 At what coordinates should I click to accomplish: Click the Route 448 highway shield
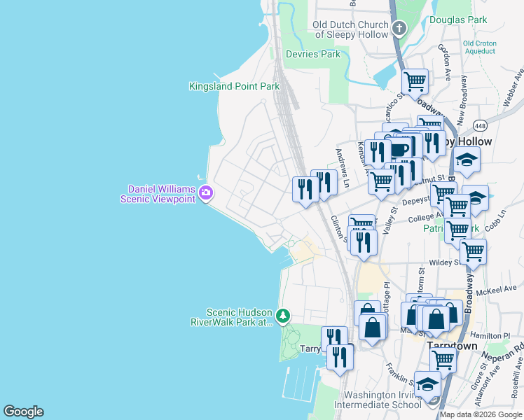click(480, 126)
